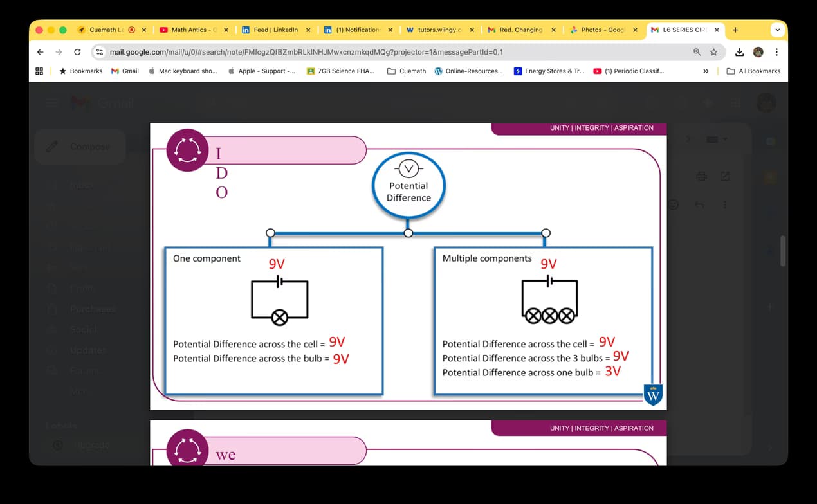817x504 pixels.
Task: Expand the tab search chevron
Action: [x=777, y=30]
